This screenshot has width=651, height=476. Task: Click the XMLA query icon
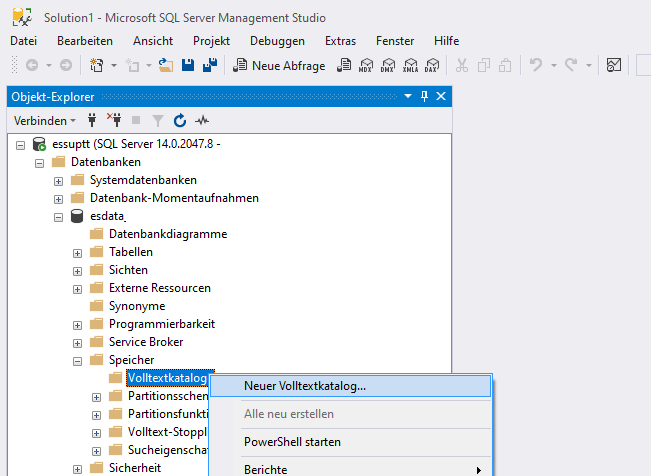[410, 65]
